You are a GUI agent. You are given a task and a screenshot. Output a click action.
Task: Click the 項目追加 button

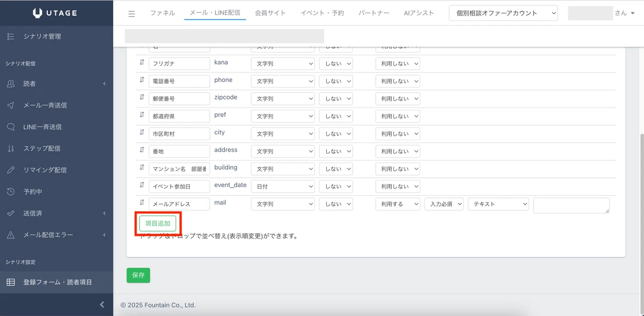(158, 224)
